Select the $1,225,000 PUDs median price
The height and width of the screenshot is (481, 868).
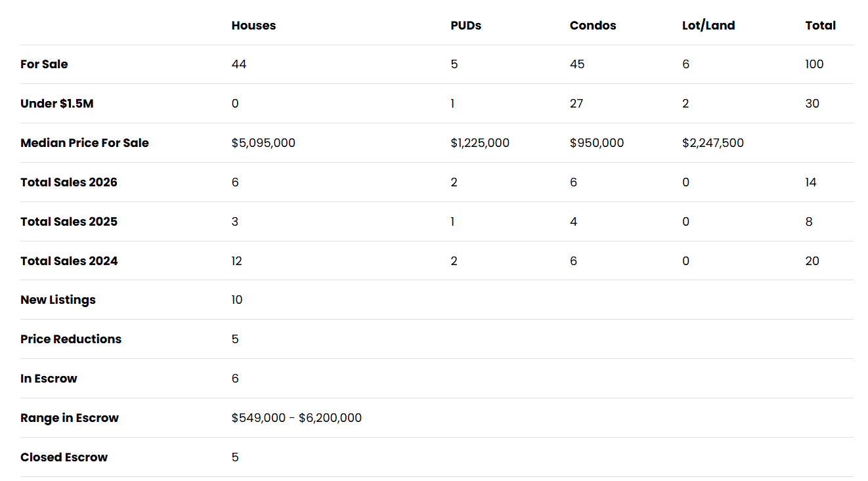tap(480, 143)
